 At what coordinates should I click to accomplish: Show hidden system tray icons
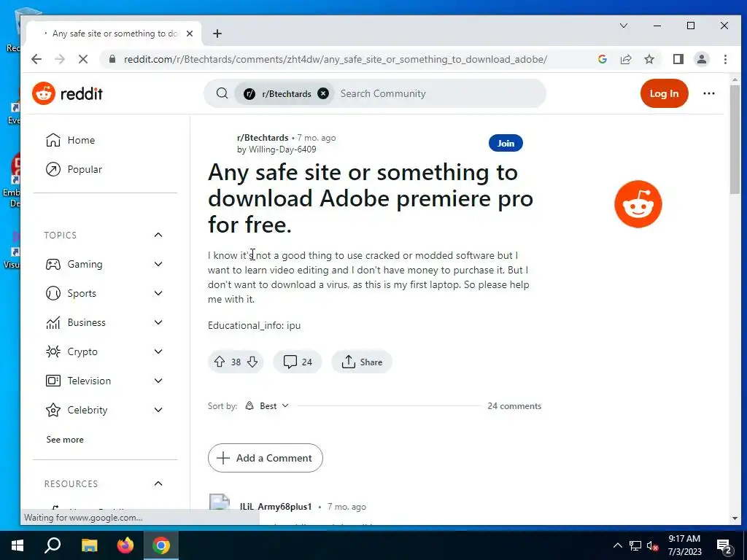pyautogui.click(x=617, y=545)
